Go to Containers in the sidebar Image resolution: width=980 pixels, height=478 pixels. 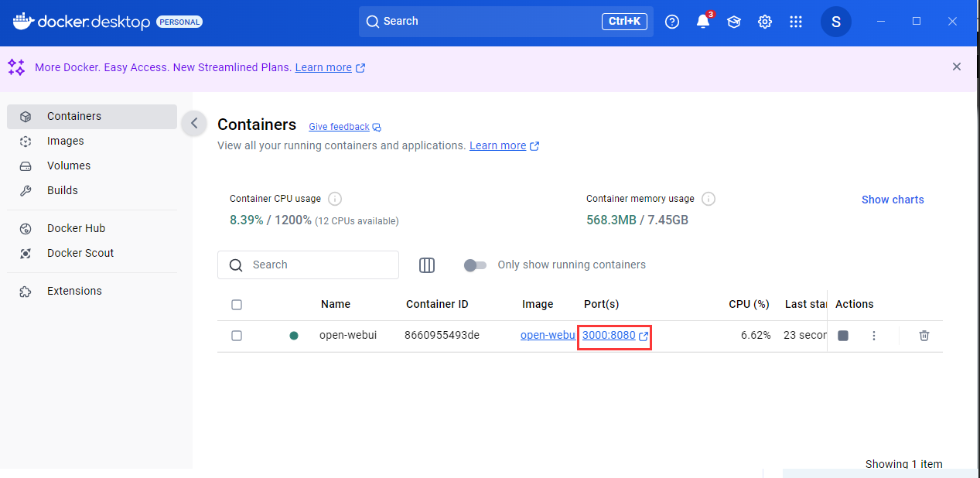tap(92, 116)
